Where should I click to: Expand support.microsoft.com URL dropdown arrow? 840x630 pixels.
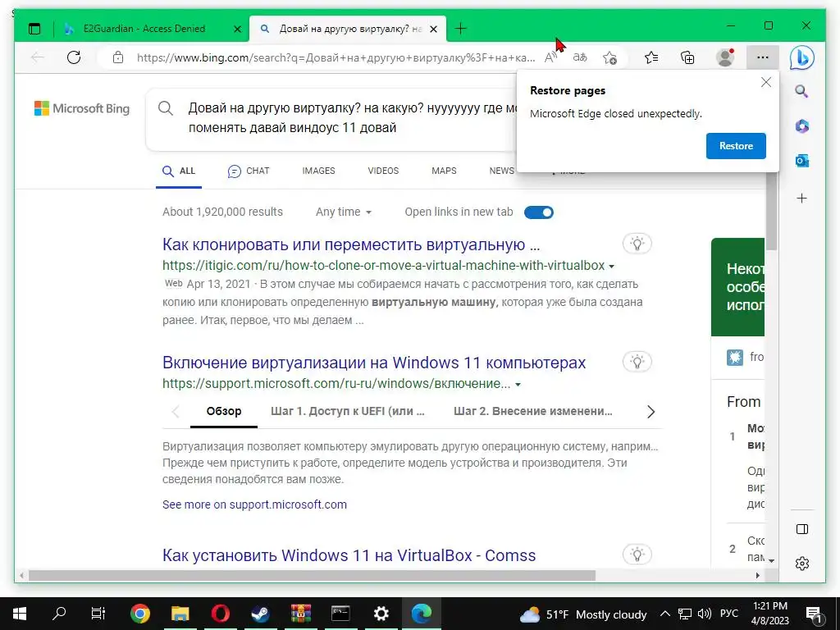click(518, 384)
